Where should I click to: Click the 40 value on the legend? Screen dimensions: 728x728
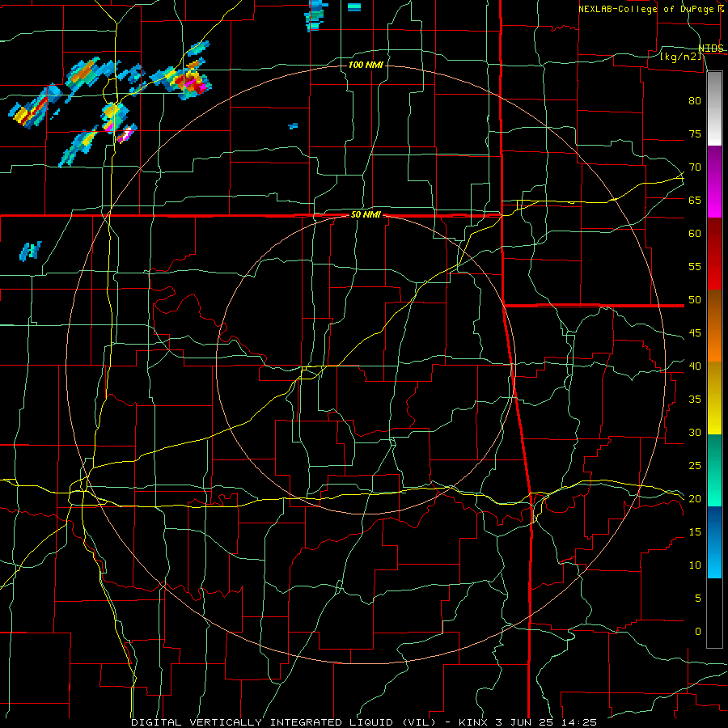coord(695,366)
